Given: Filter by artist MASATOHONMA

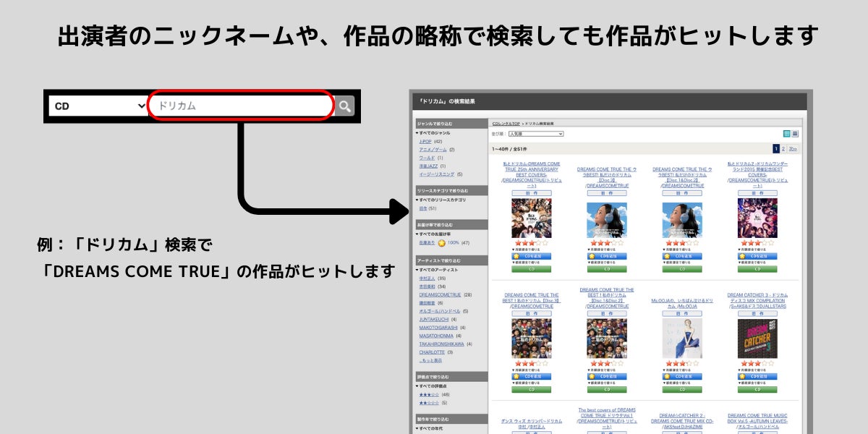Looking at the screenshot, I should [436, 336].
